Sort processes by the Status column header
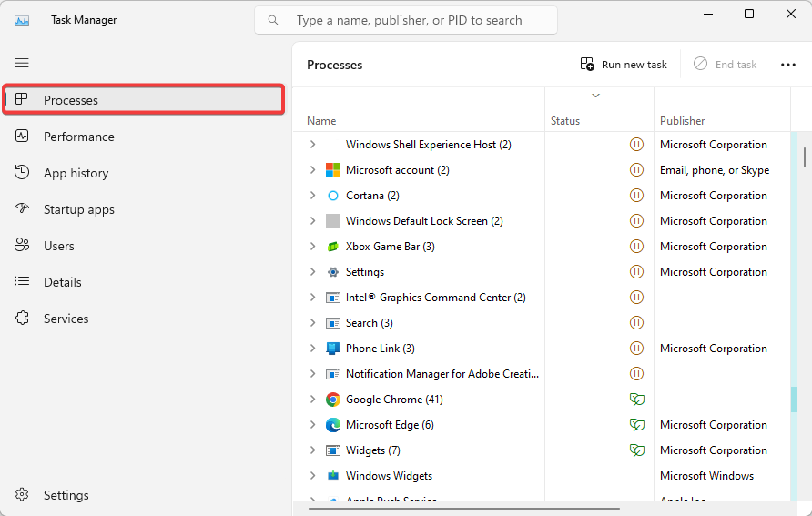The height and width of the screenshot is (516, 812). [565, 121]
